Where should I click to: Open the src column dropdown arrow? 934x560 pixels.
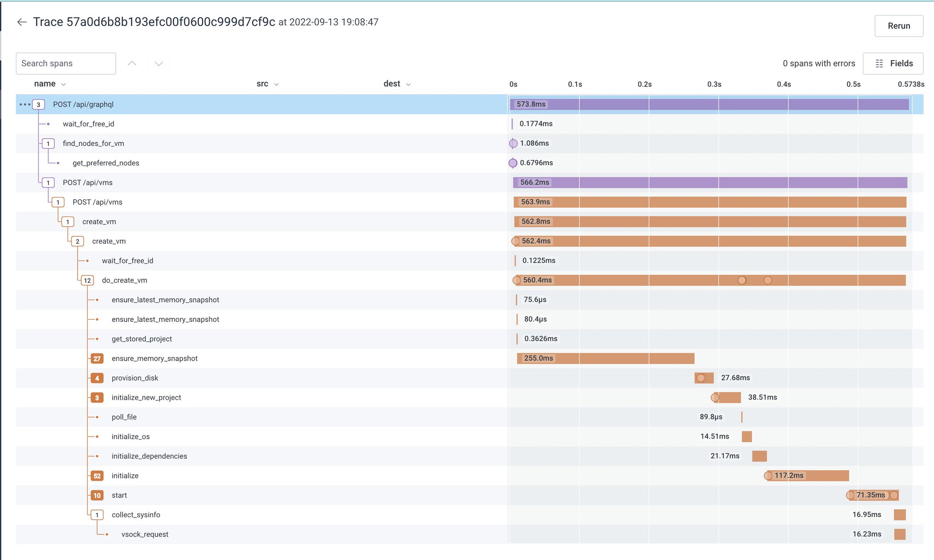click(x=276, y=84)
